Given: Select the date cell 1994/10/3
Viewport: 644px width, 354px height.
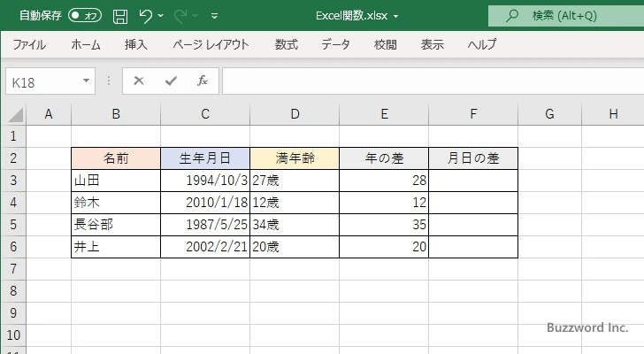Looking at the screenshot, I should coord(205,181).
